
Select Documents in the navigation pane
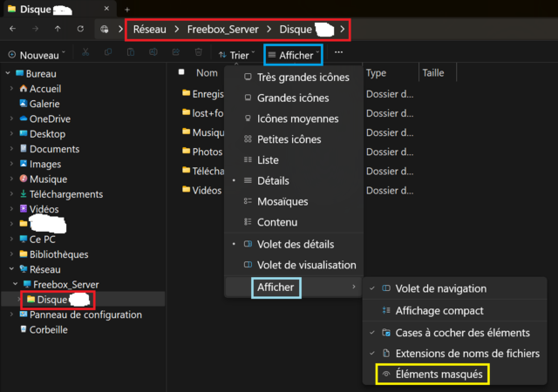[50, 149]
